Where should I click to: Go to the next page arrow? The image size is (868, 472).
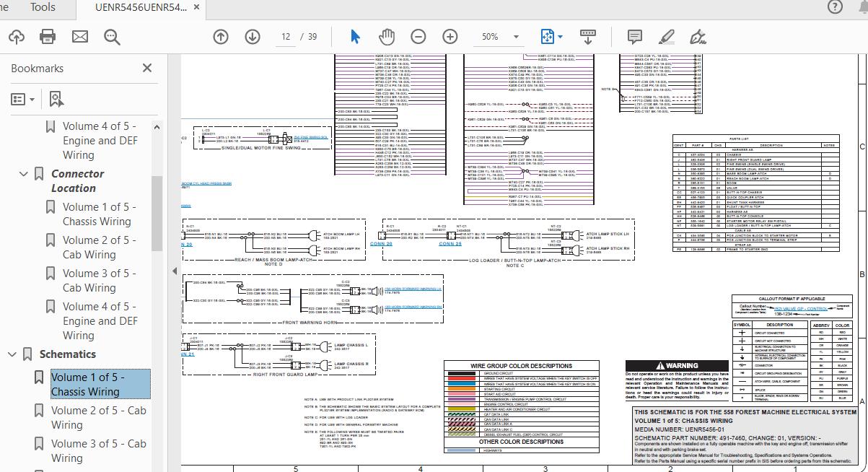coord(252,37)
